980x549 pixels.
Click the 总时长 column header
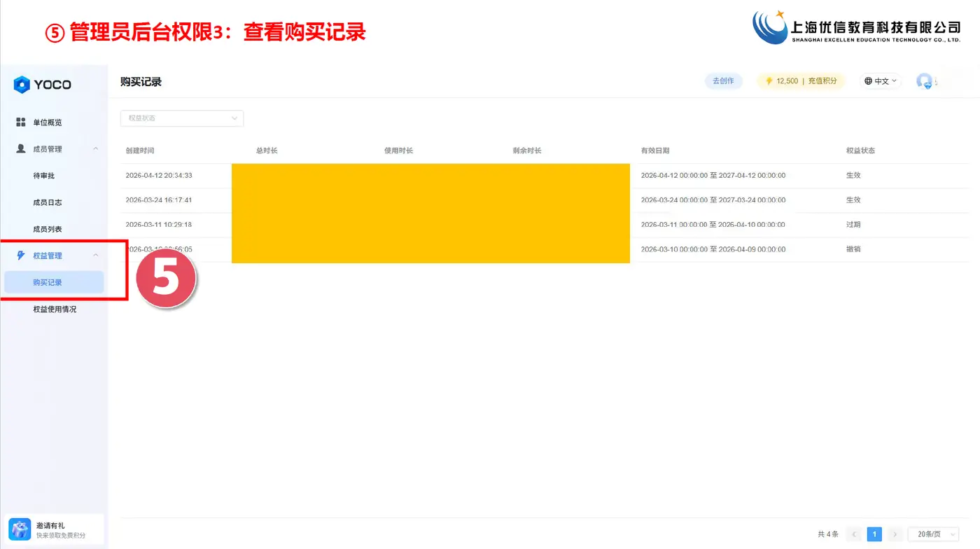point(267,151)
